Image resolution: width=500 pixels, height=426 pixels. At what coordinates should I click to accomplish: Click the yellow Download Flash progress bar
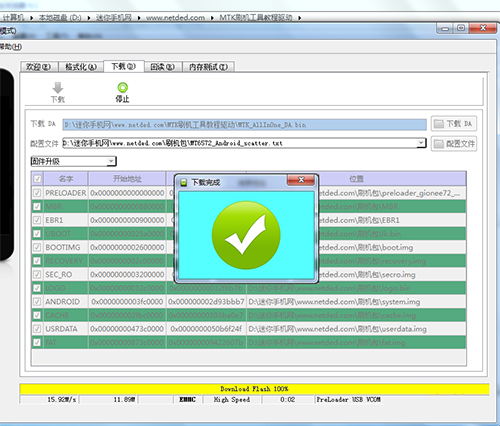coord(254,389)
